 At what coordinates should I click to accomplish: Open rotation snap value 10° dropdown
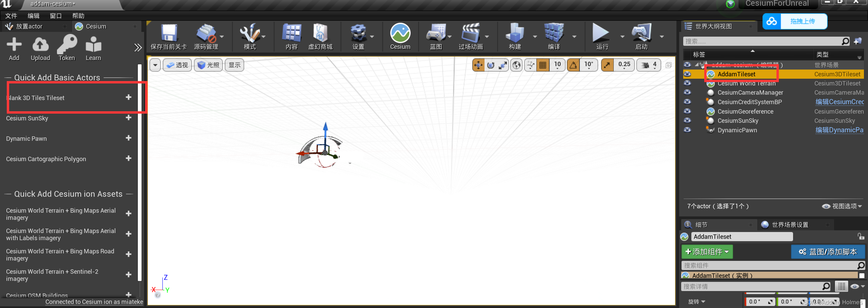pyautogui.click(x=589, y=65)
